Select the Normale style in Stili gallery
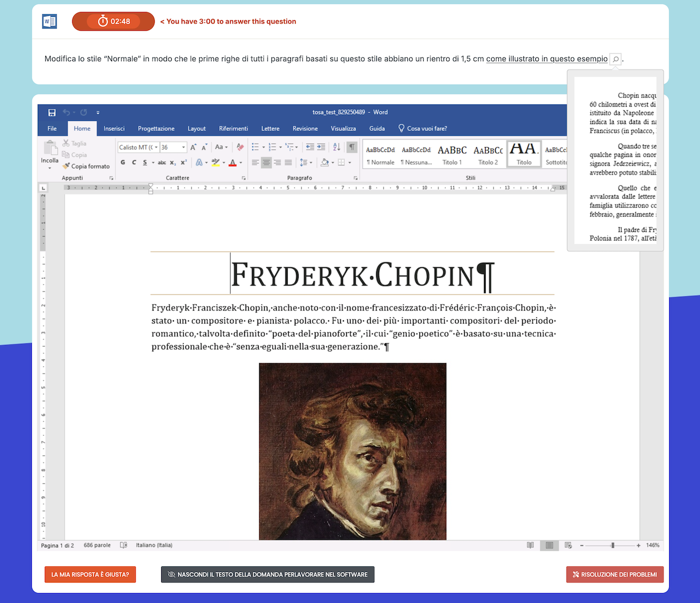This screenshot has width=700, height=603. (381, 155)
